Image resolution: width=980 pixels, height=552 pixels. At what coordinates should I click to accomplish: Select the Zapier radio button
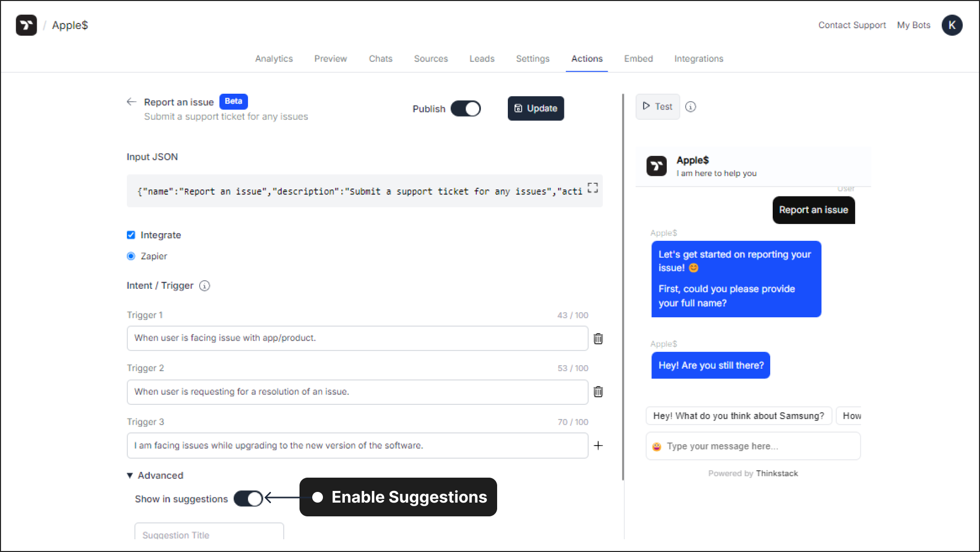pos(131,256)
